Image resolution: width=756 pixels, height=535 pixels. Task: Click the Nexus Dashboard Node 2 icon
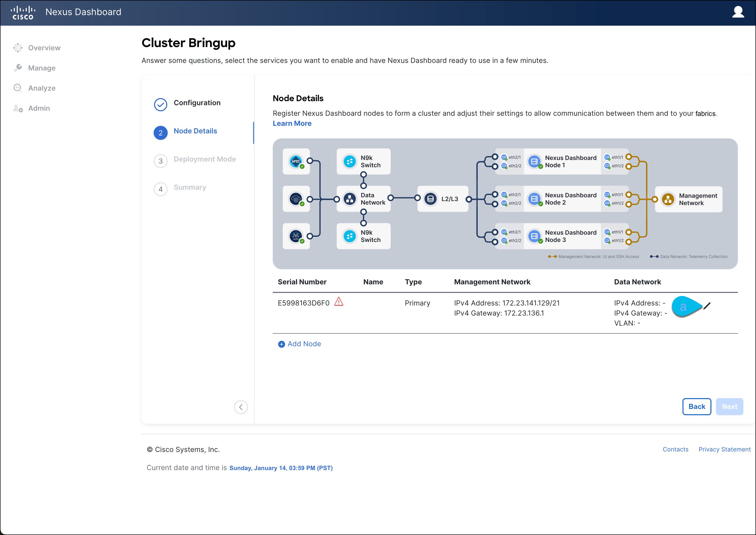point(534,199)
